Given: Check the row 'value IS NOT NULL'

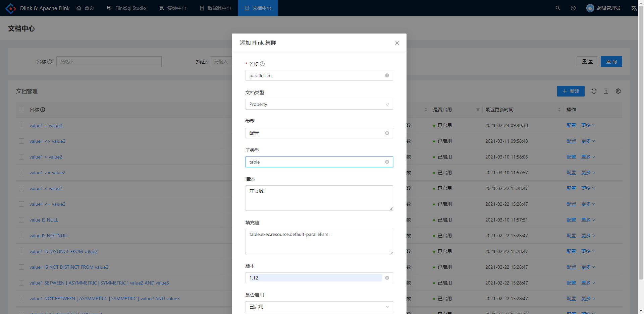Looking at the screenshot, I should [21, 236].
